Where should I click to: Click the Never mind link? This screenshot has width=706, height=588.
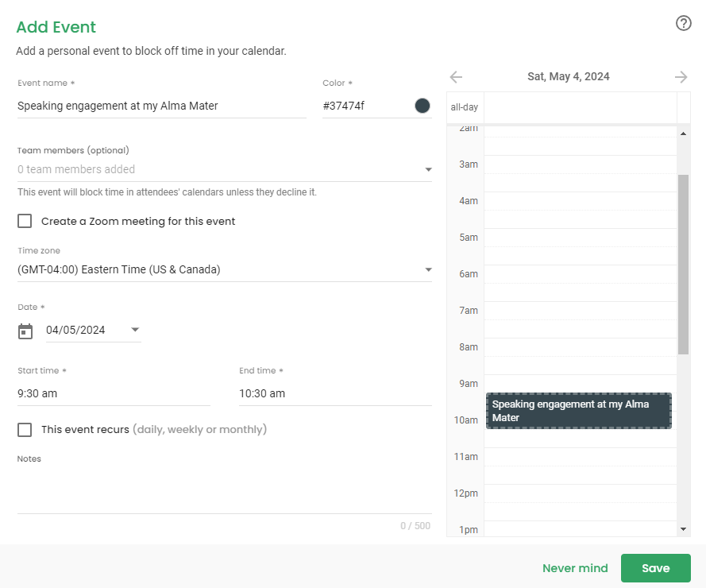coord(575,567)
